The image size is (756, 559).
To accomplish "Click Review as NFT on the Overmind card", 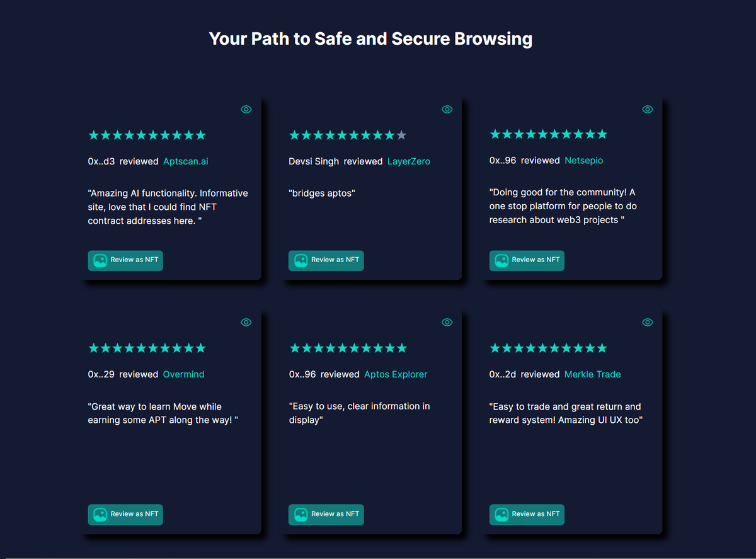I will point(125,514).
